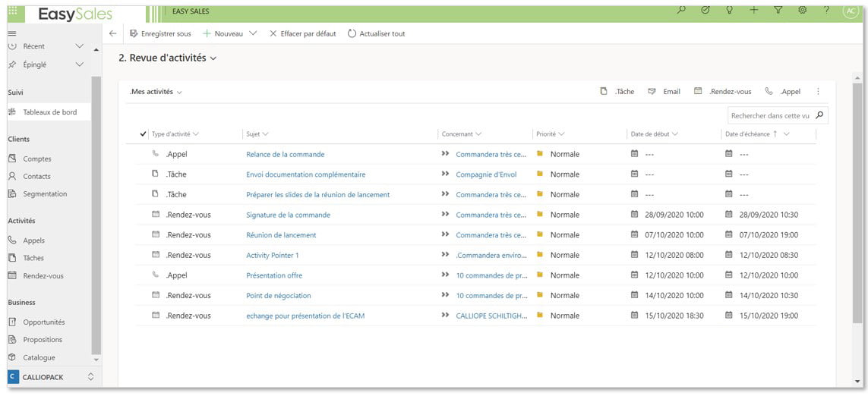Click the search magnifier icon in top bar

coord(681,10)
